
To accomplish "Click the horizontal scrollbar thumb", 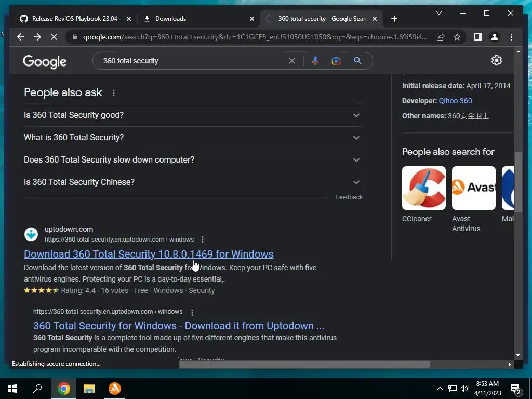I will [x=304, y=364].
